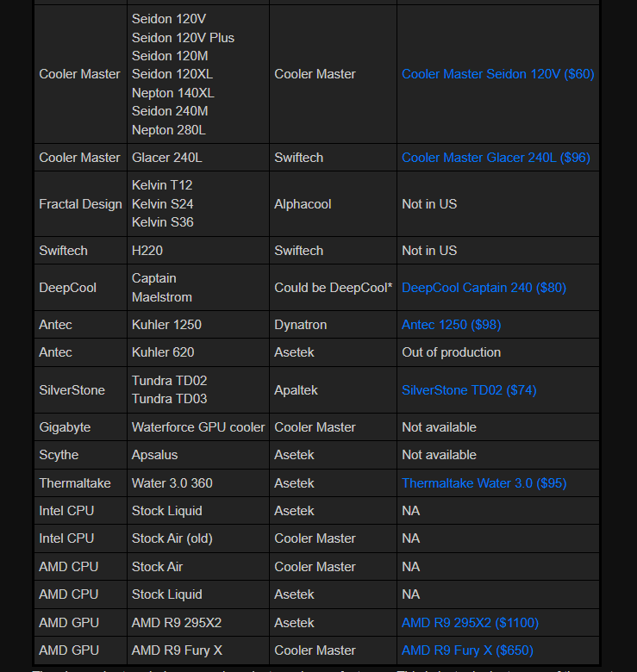Follow the AMD R9 Fury X ($650) link
The width and height of the screenshot is (637, 672).
[x=467, y=650]
